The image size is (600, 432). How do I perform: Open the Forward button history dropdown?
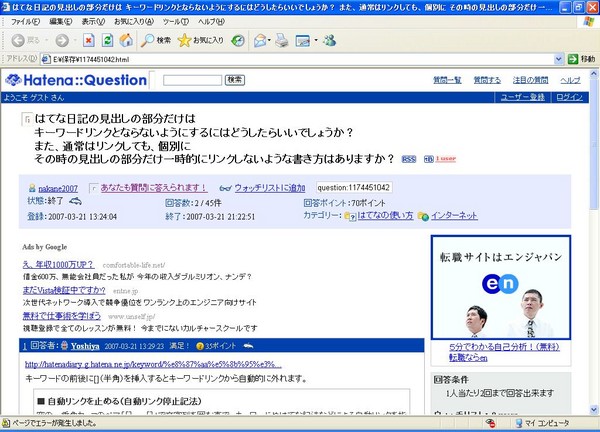(x=75, y=40)
